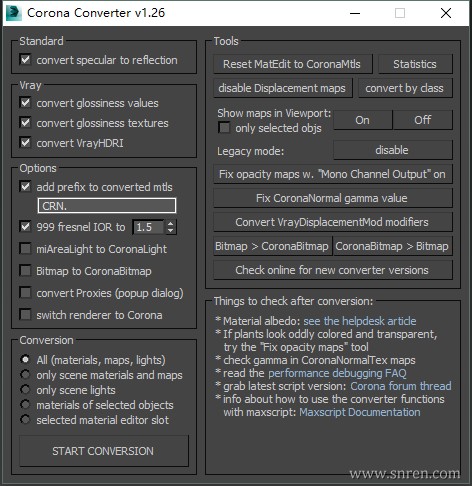Check only selected objs checkbox
The width and height of the screenshot is (472, 486).
pyautogui.click(x=224, y=128)
